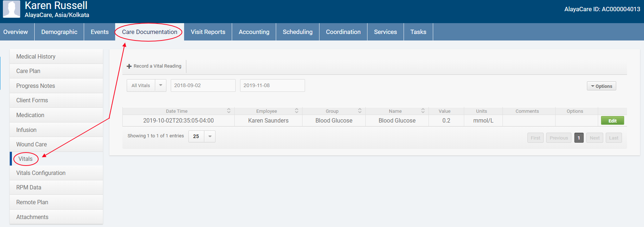Image resolution: width=644 pixels, height=227 pixels.
Task: Sort table by Employee column arrows
Action: point(296,111)
